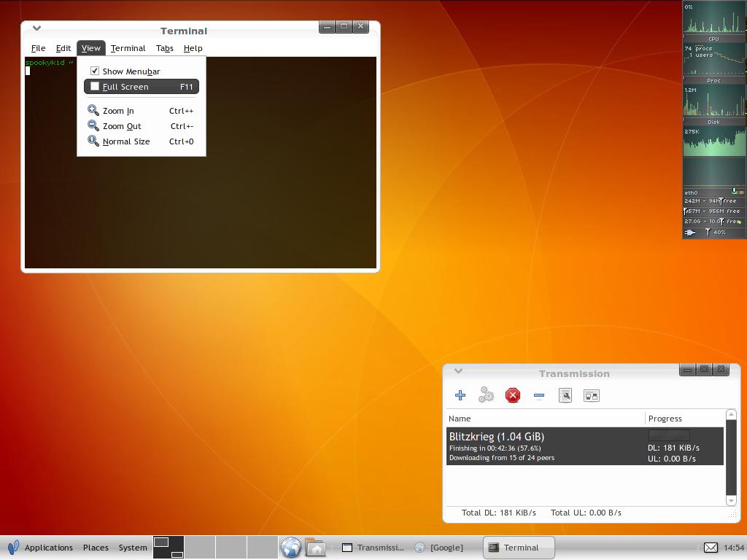Click the Total UL: 0.00 B/s status text
Viewport: 747px width, 560px height.
point(586,513)
